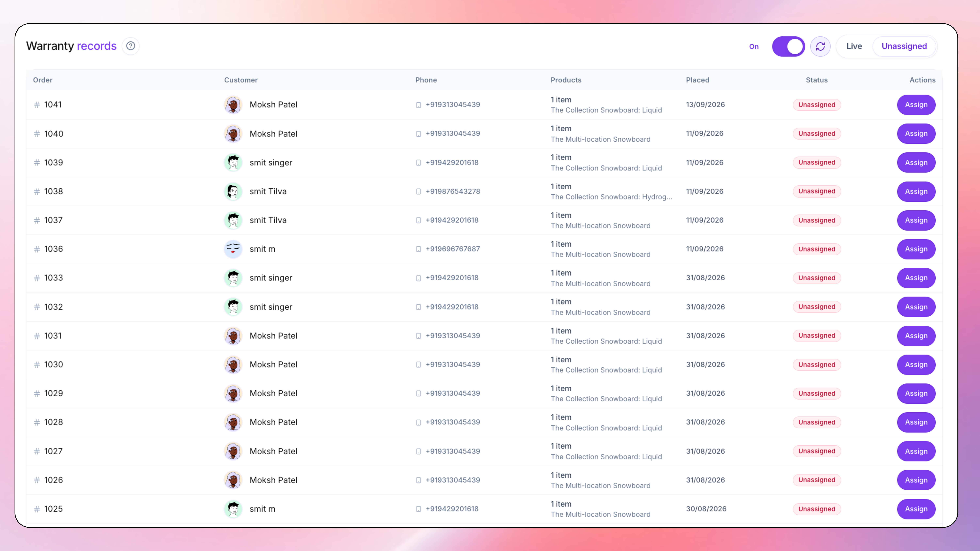Click the Products column header
980x551 pixels.
click(x=566, y=80)
